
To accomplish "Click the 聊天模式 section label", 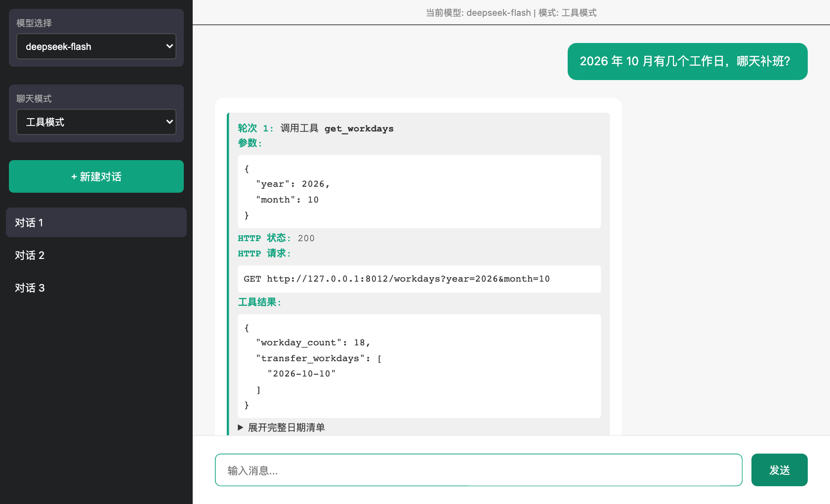I will click(x=34, y=98).
